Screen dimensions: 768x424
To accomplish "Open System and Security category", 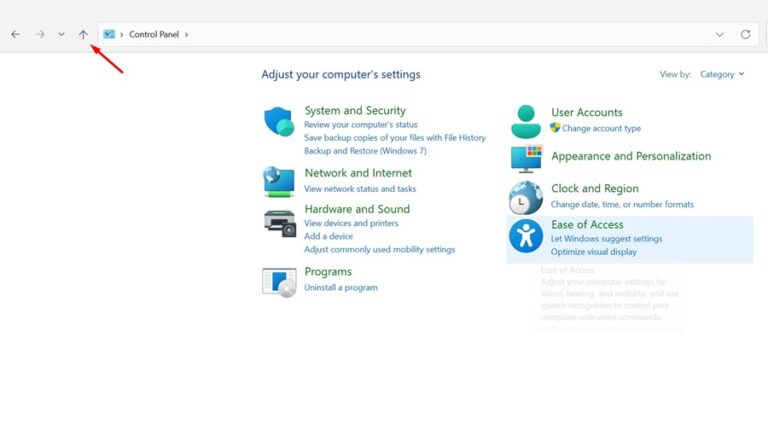I will 355,111.
